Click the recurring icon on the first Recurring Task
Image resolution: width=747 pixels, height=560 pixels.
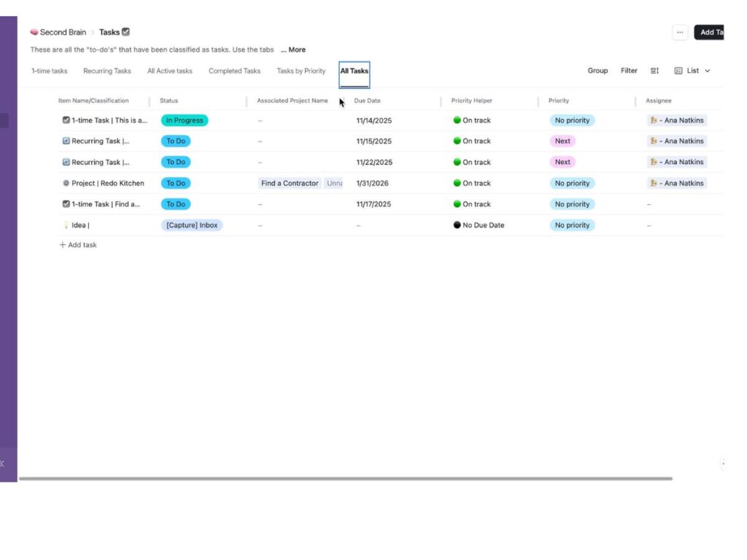66,141
